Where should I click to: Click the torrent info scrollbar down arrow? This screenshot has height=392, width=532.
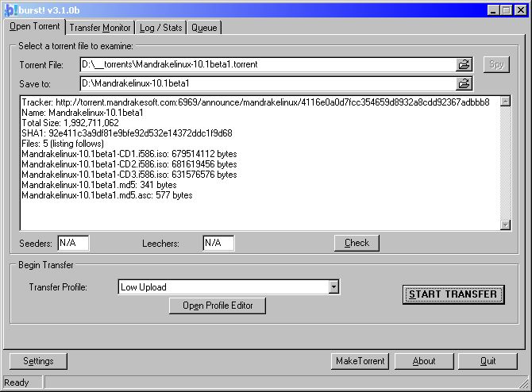click(505, 225)
